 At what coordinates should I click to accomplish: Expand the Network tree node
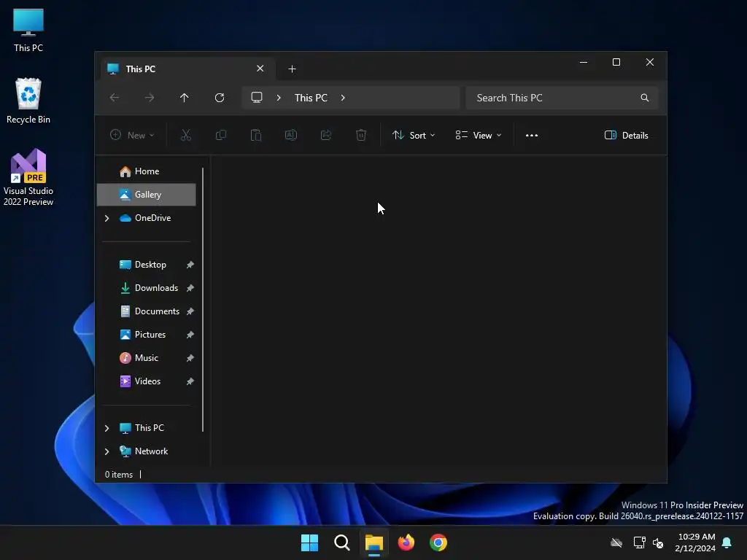click(107, 451)
